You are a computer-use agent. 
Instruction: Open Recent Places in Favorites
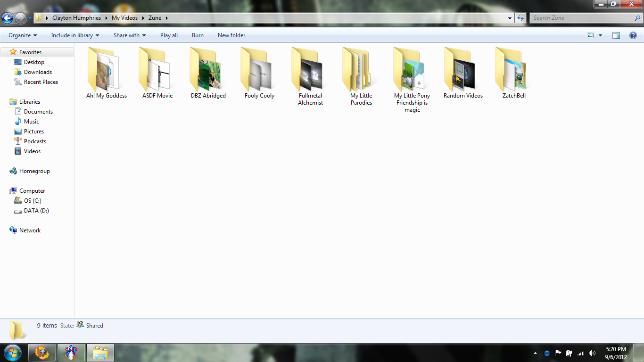tap(41, 82)
